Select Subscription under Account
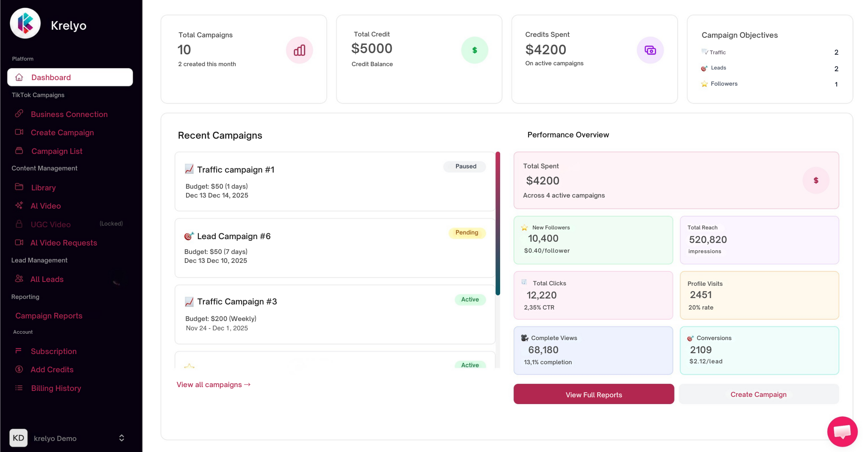This screenshot has height=452, width=868. 53,351
